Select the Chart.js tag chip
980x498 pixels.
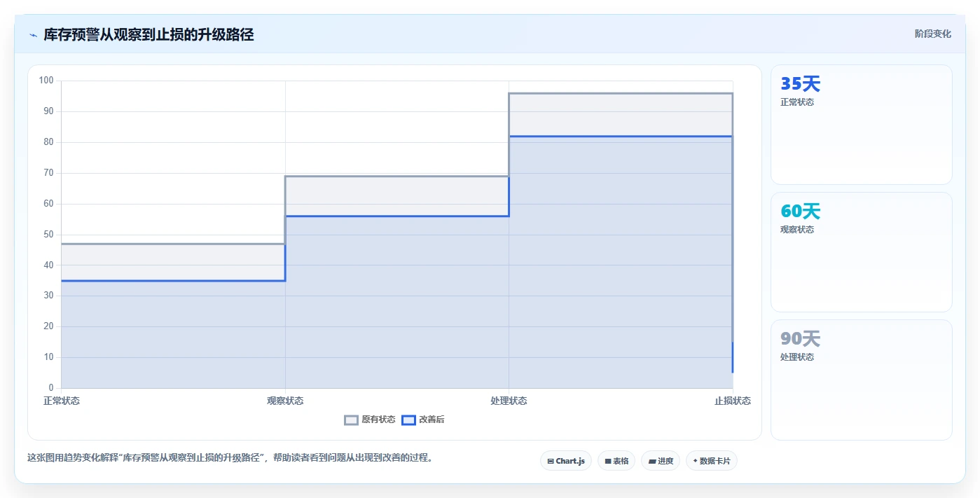click(566, 461)
